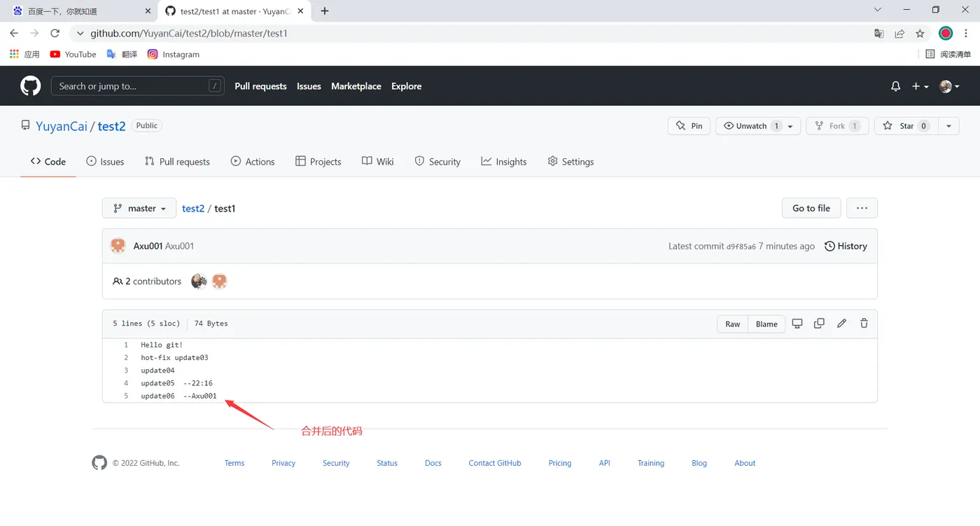Open the create new plus dropdown

tap(920, 86)
